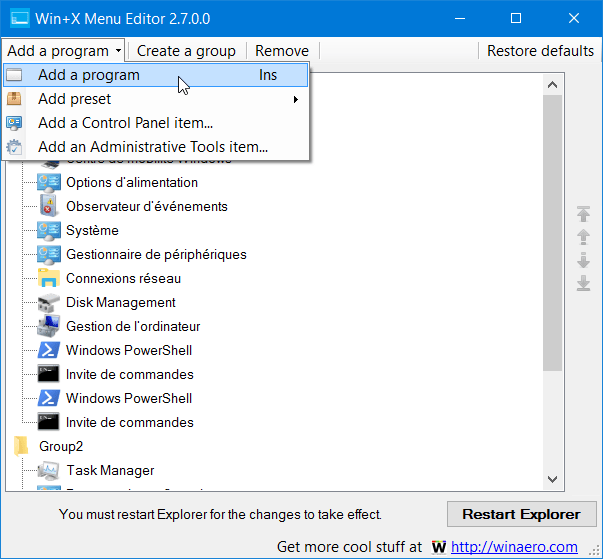Click the first Invite de commandes icon
Screen dimensions: 603x559
coord(48,374)
